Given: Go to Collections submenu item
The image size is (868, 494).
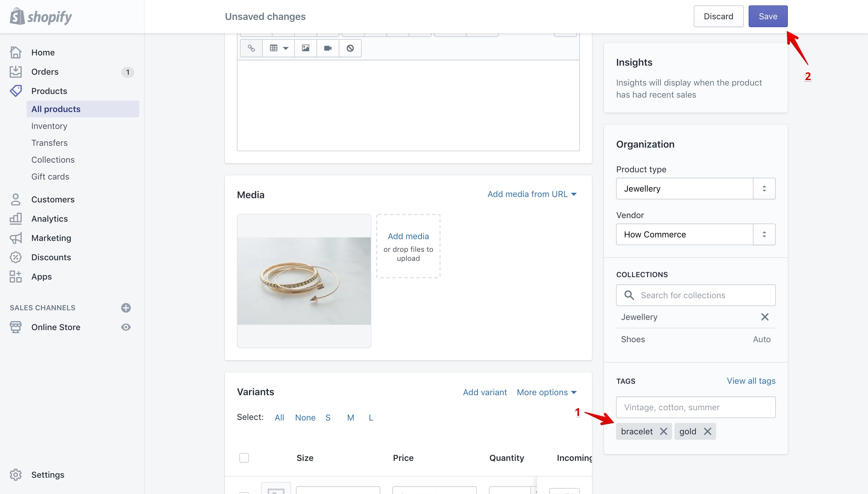Looking at the screenshot, I should coord(53,159).
